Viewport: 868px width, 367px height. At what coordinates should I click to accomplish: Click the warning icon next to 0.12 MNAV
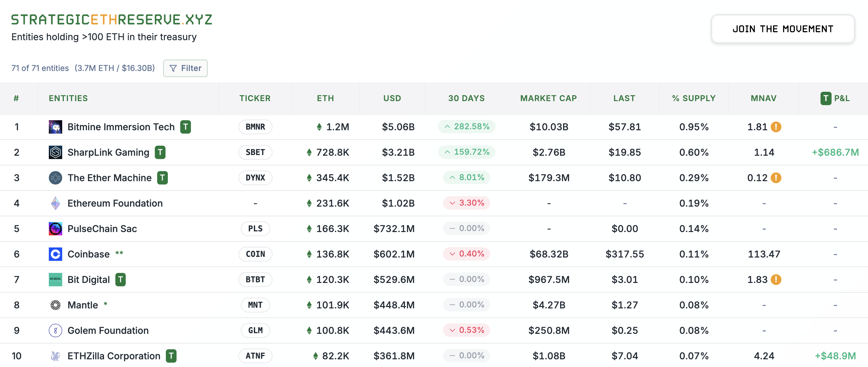click(776, 178)
